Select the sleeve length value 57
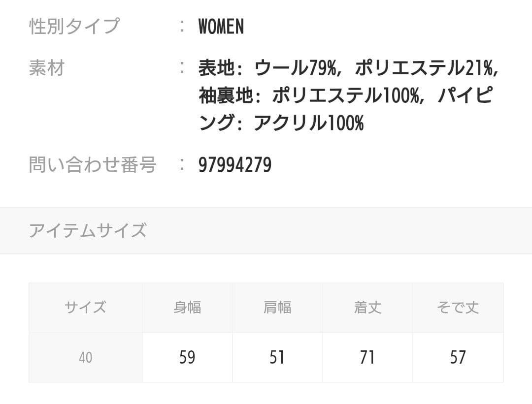Viewport: 532px width, 404px height. pyautogui.click(x=458, y=357)
